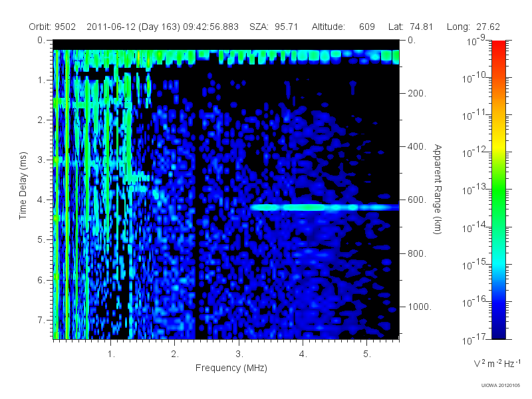Click the 'Long: 27.62' header value
The height and width of the screenshot is (399, 532).
click(473, 27)
